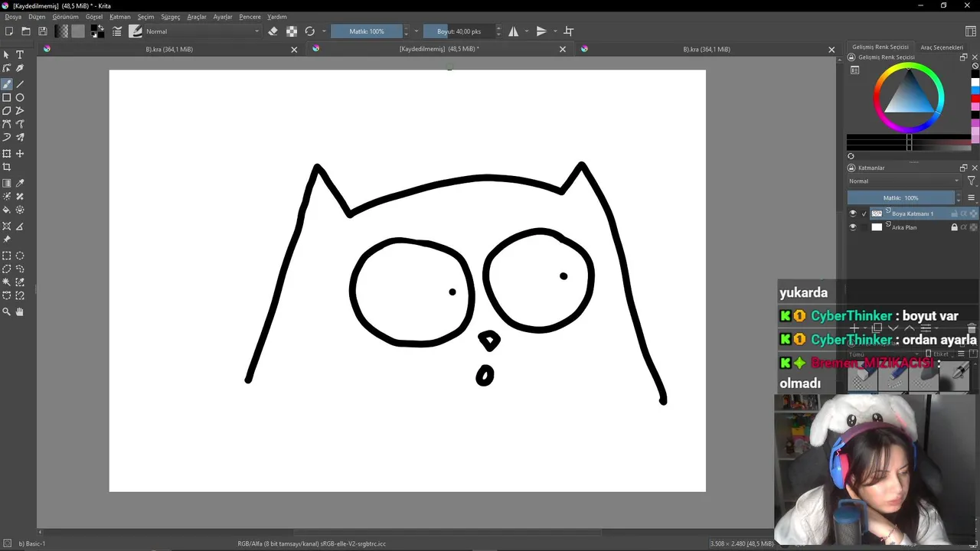Expand the horizontal mirror options arrow
Viewport: 980px width, 551px height.
pyautogui.click(x=527, y=31)
